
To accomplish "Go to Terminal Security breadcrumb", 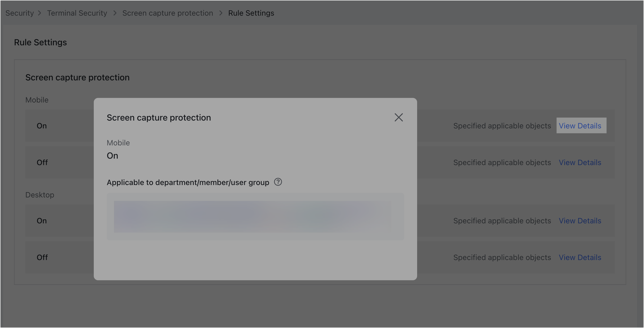I will pos(77,13).
